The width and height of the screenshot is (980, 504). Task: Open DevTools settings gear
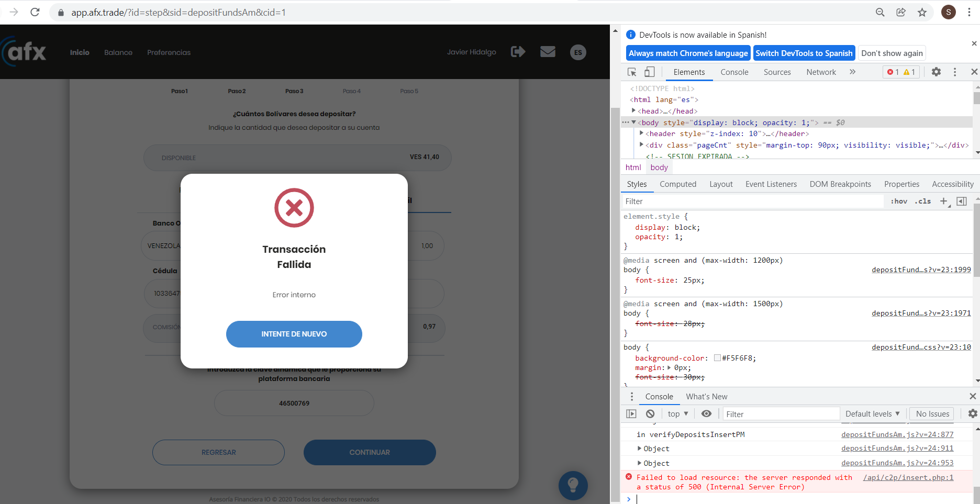coord(936,72)
